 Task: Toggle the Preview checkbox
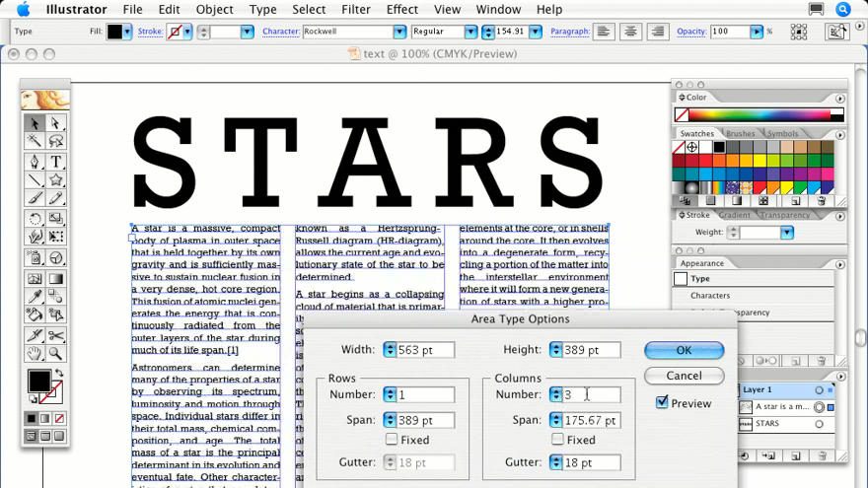pos(662,402)
